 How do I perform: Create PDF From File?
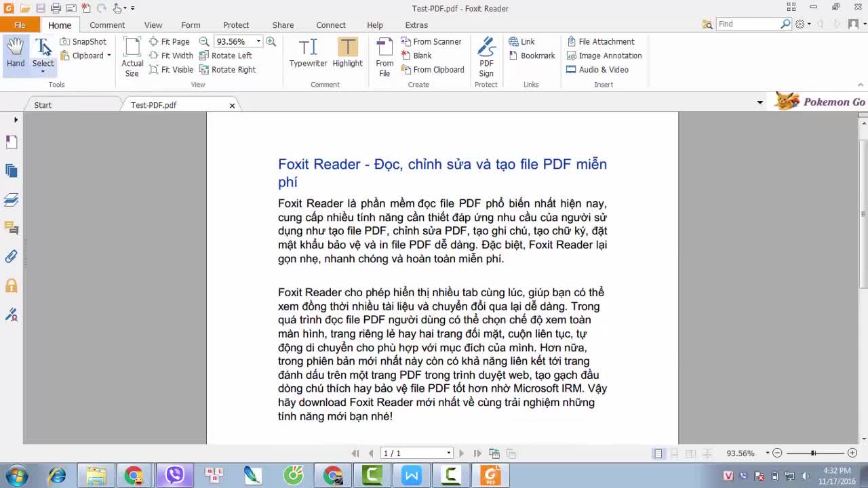point(384,57)
